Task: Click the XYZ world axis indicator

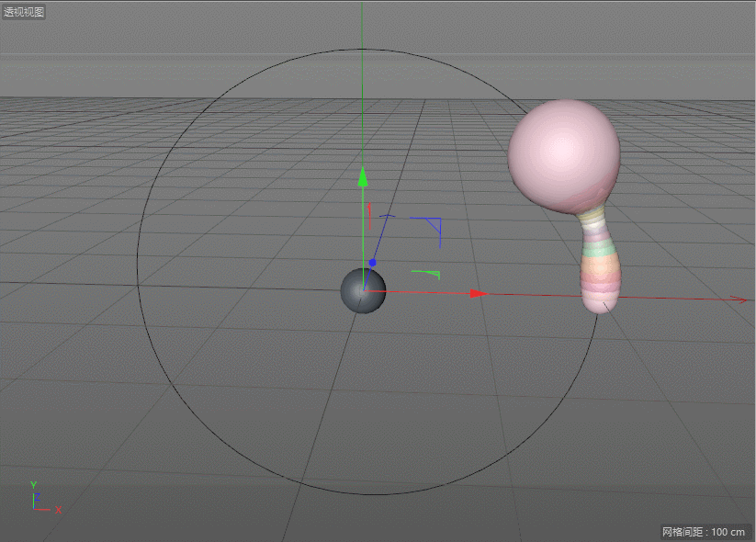Action: point(45,498)
